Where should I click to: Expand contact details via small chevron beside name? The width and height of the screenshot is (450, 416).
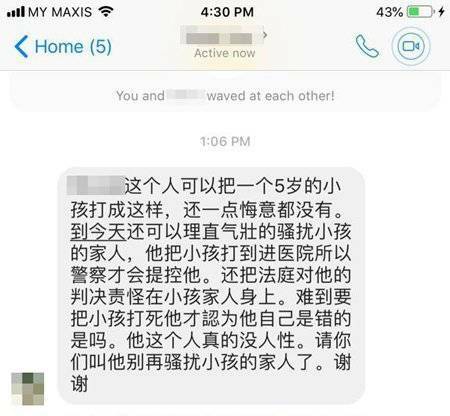pos(265,35)
